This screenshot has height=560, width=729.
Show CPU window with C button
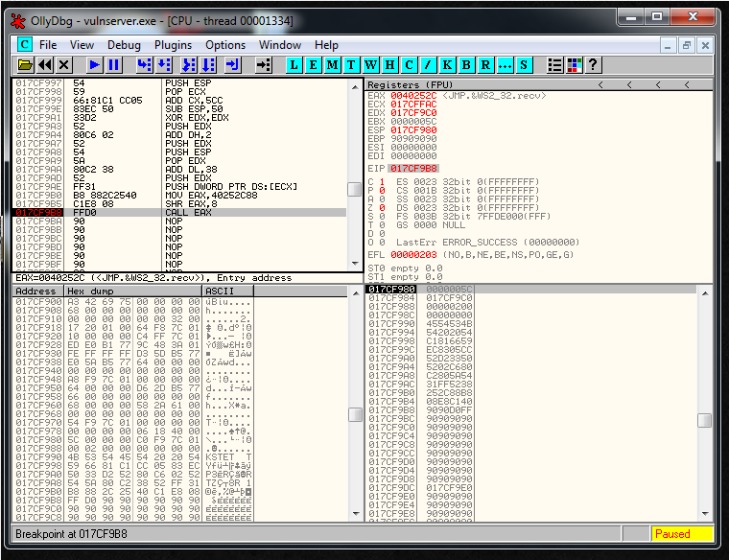tap(410, 65)
